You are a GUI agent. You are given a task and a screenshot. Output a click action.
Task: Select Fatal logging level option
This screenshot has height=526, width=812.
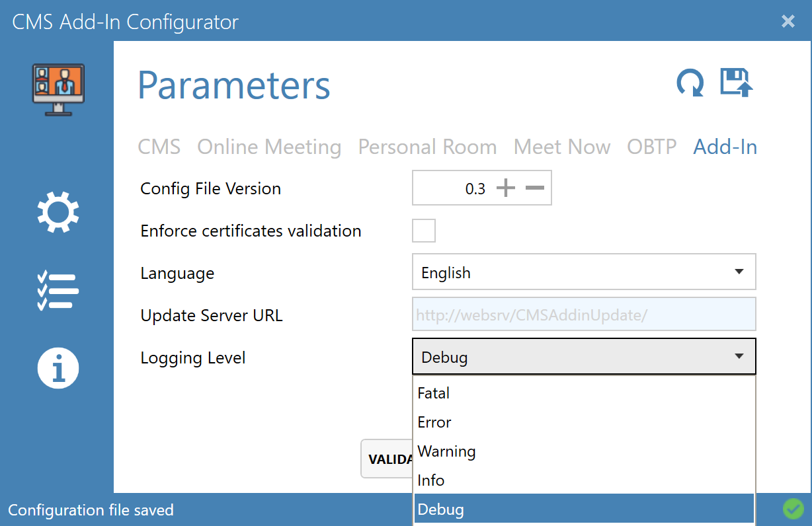click(584, 393)
